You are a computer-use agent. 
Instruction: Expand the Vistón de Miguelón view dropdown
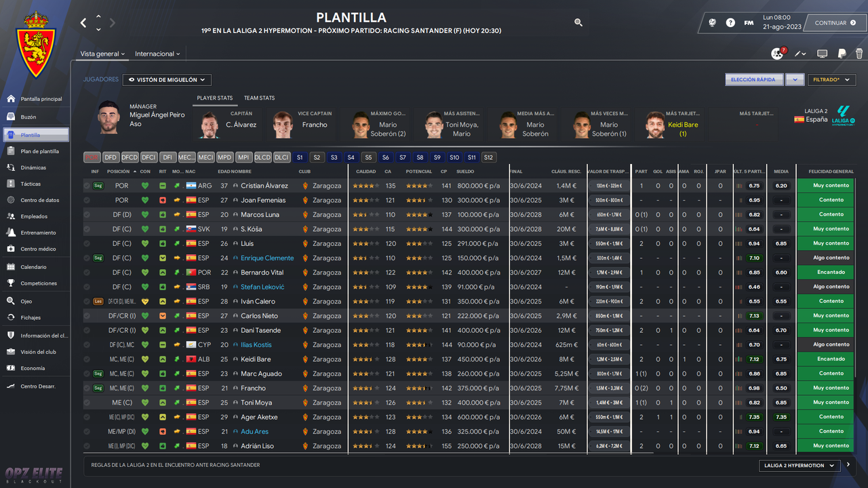167,80
